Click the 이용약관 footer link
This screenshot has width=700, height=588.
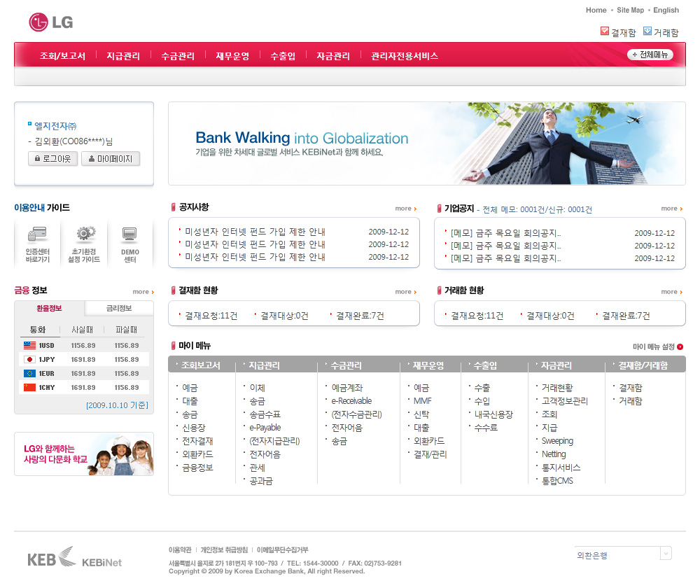180,549
